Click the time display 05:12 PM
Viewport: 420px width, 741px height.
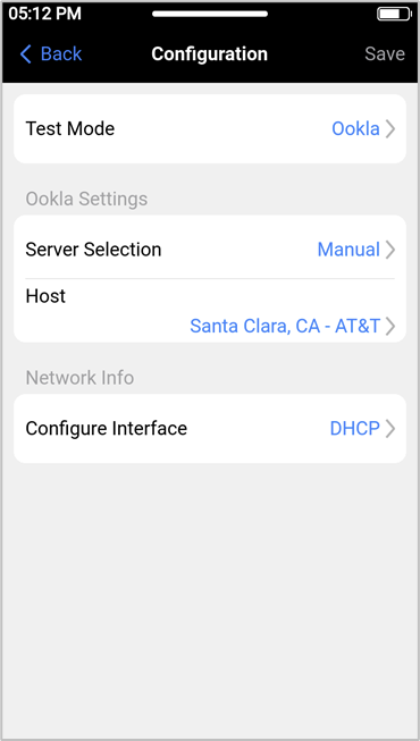(45, 14)
